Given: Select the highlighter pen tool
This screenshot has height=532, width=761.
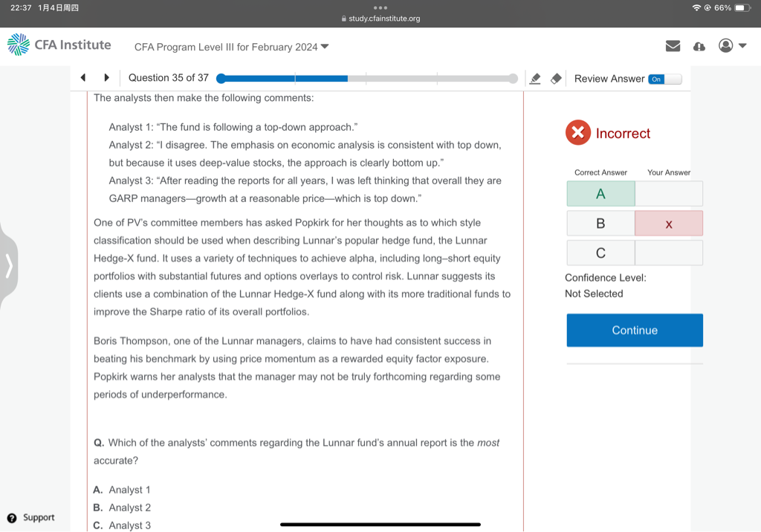Looking at the screenshot, I should [x=534, y=79].
